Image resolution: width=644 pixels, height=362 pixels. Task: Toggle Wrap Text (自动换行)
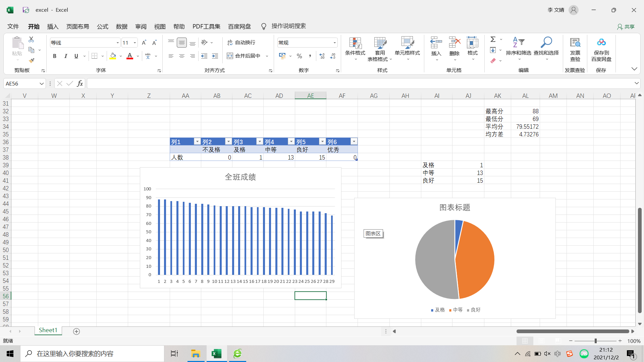coord(241,43)
